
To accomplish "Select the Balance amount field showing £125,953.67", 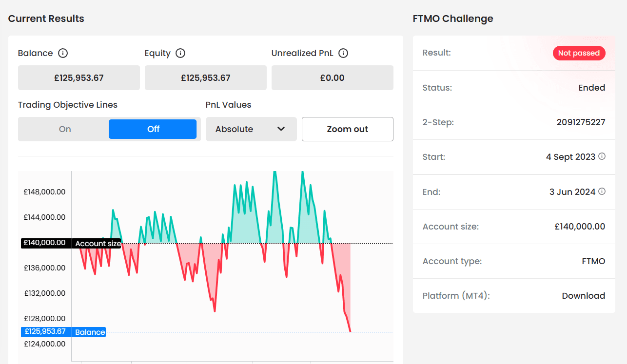I will 78,77.
